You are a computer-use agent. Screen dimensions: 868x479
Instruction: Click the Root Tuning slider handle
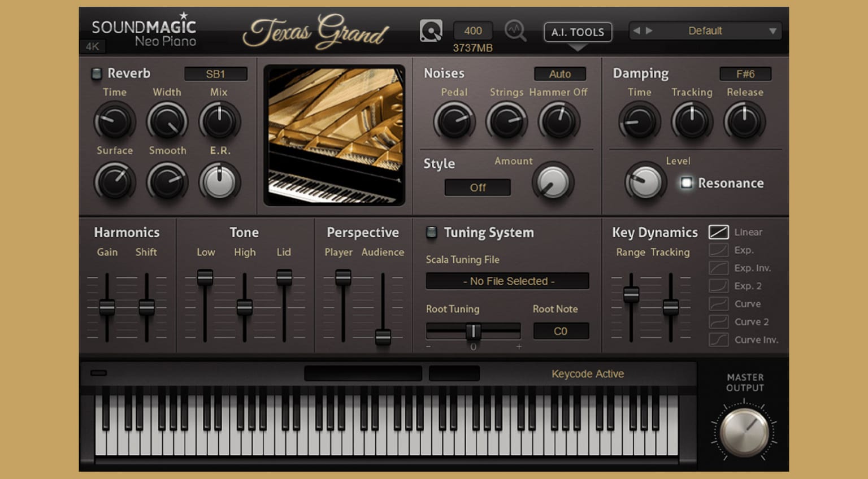473,331
